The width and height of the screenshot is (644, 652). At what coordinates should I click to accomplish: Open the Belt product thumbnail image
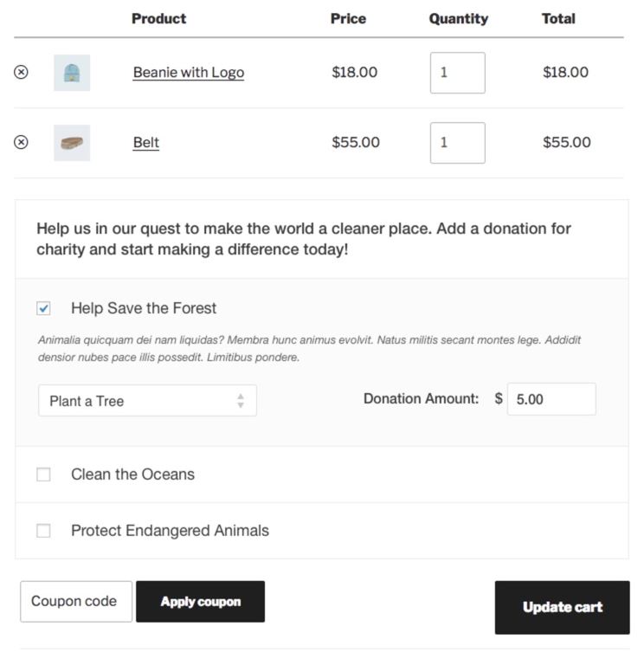tap(72, 143)
